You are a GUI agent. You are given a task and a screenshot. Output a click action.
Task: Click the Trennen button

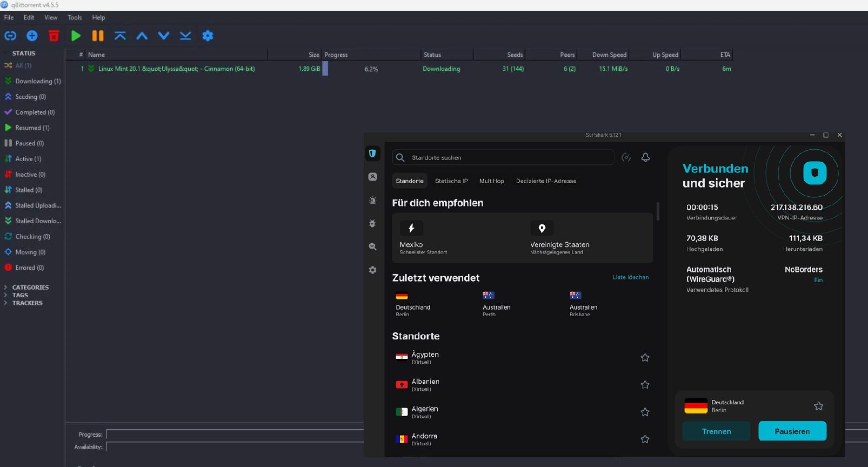(x=716, y=431)
